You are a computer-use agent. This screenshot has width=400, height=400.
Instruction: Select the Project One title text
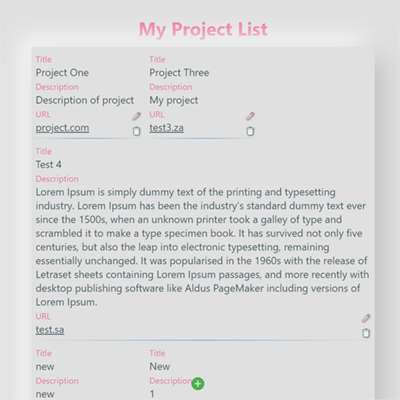(x=62, y=73)
